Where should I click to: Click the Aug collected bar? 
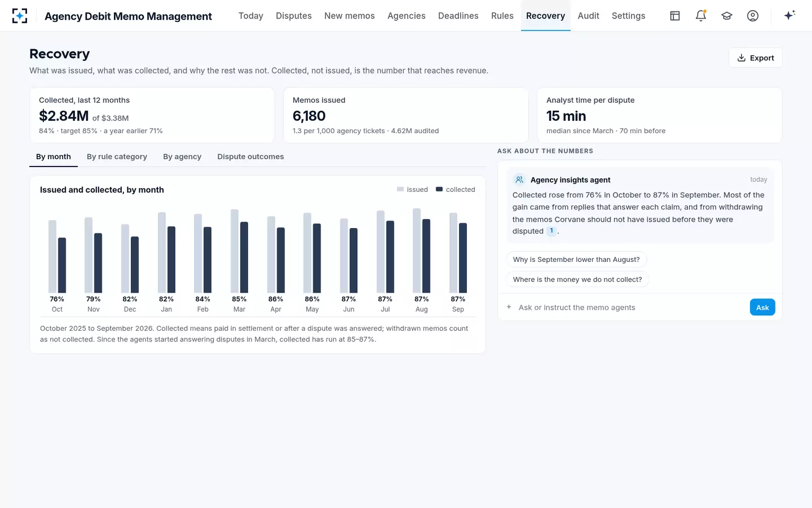tap(426, 256)
